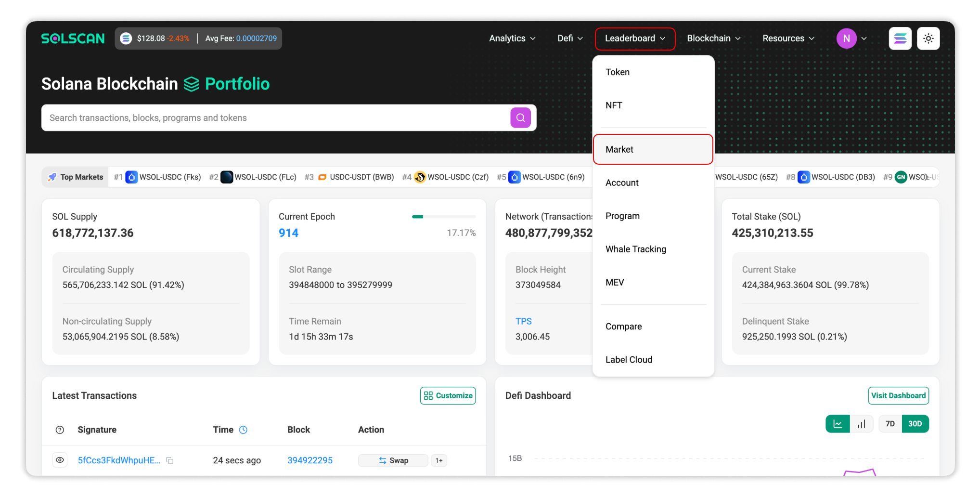Open the help question mark icon in transactions table
980x497 pixels.
pos(59,430)
